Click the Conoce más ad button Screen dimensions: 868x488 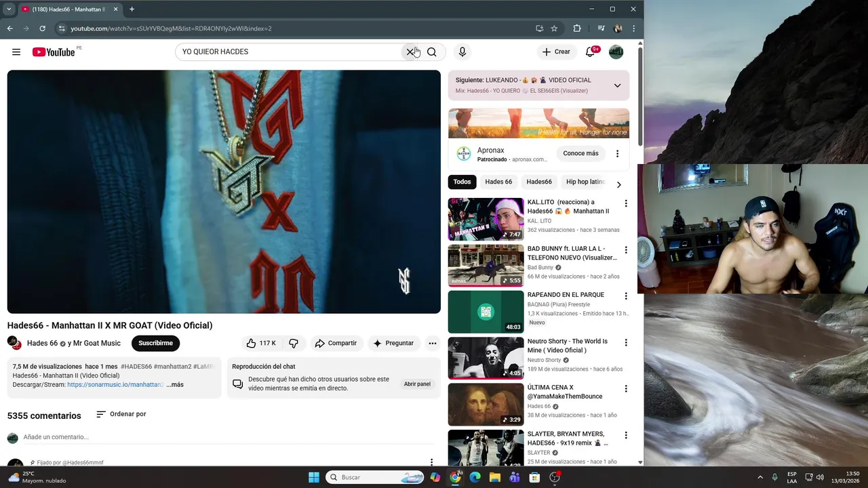tap(580, 153)
